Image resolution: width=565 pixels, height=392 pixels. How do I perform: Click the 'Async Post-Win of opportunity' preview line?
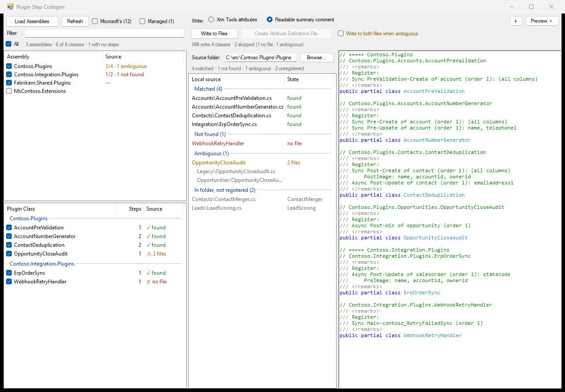pos(405,225)
